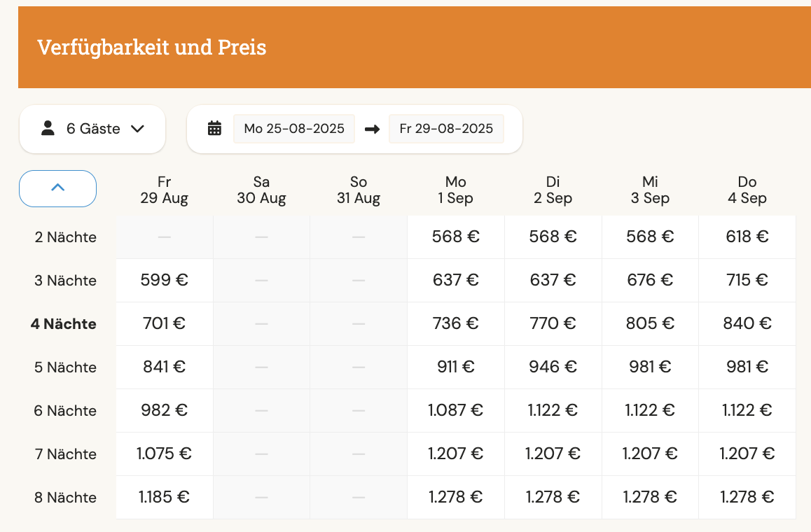This screenshot has height=532, width=811.
Task: Click the arrow icon between the dates
Action: point(372,129)
